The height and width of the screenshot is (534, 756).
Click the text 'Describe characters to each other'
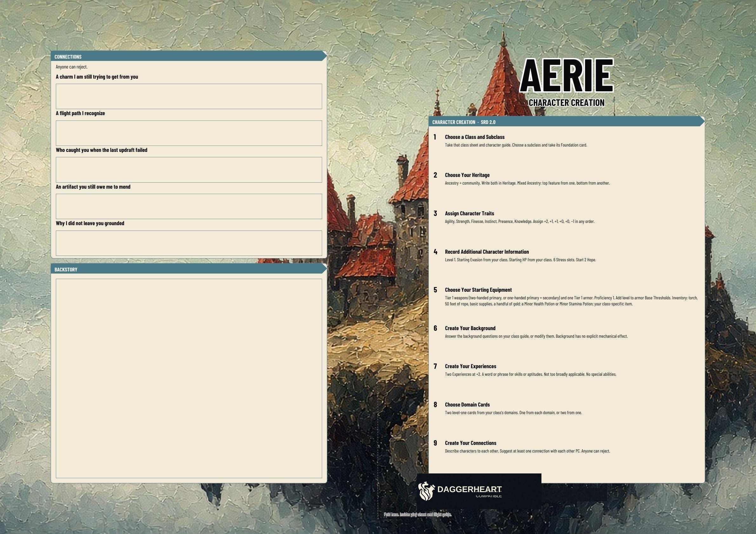tap(472, 451)
